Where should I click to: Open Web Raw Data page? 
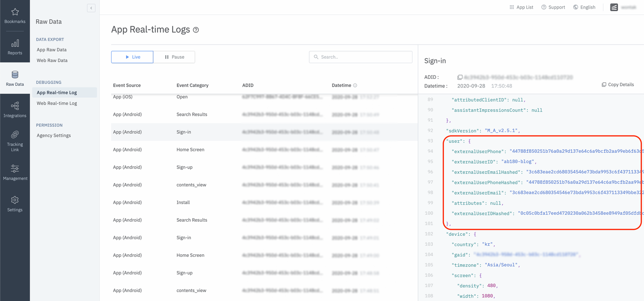(52, 60)
